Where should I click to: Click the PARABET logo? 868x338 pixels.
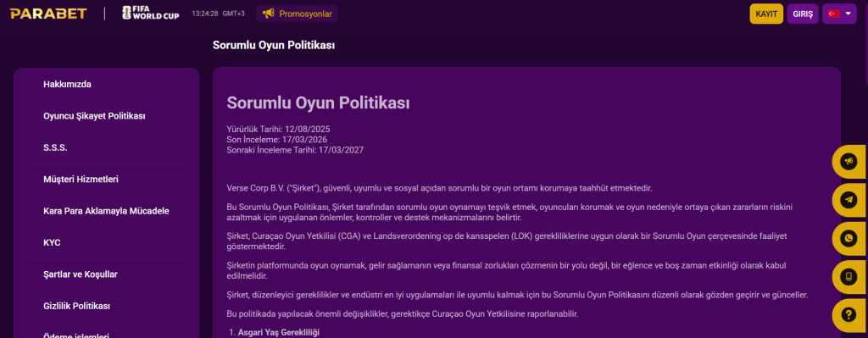(x=48, y=14)
